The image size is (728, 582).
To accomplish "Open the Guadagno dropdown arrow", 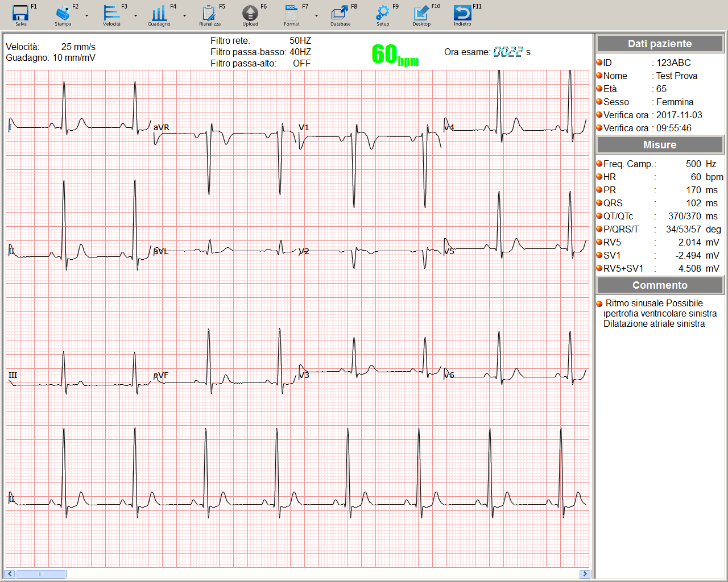I will [184, 16].
